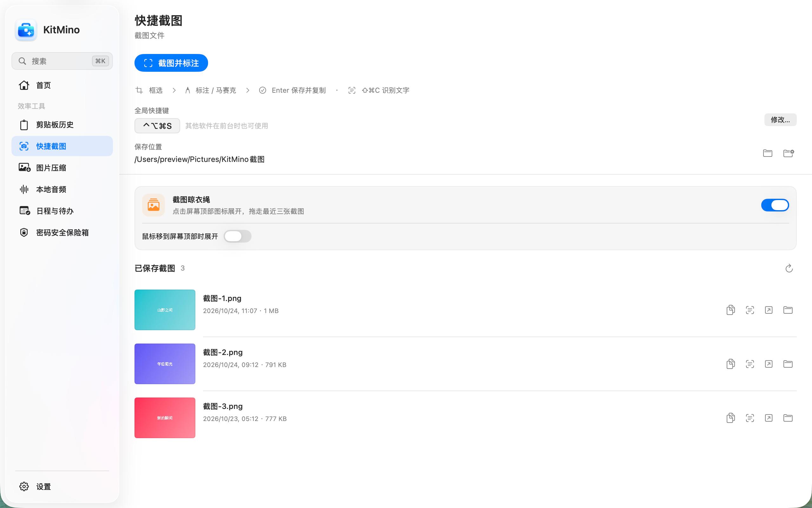Recognize text in 截图-3.png
Screen dimensions: 812x508
(750, 418)
